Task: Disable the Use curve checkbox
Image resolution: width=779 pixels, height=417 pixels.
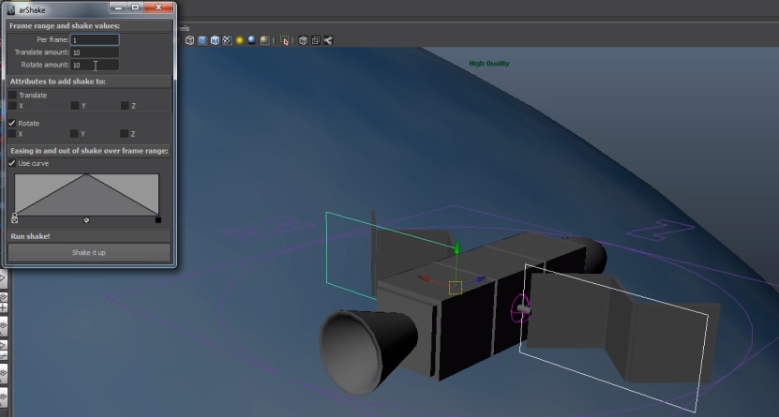Action: click(12, 163)
